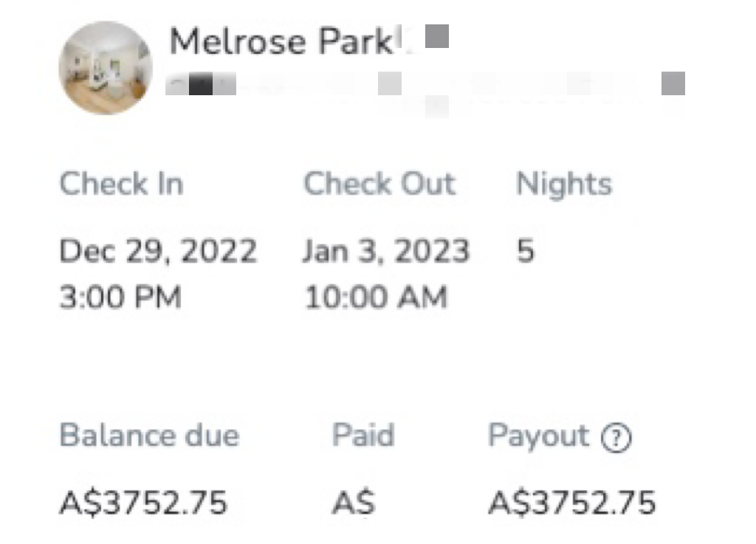Screen dimensions: 756x544
Task: Click the 10:00 AM check-out time
Action: [x=376, y=296]
